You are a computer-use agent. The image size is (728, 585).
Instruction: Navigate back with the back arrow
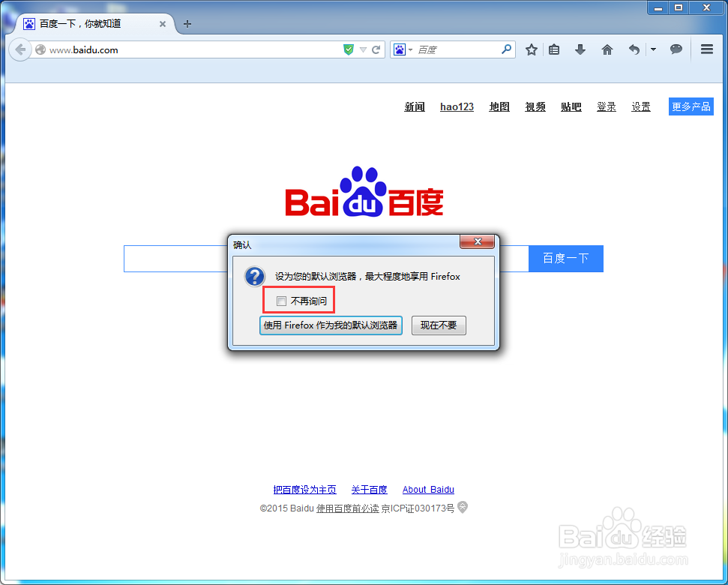(x=20, y=49)
